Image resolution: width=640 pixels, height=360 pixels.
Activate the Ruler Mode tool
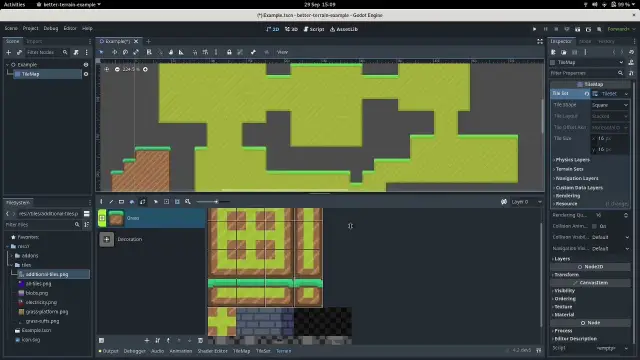[181, 52]
